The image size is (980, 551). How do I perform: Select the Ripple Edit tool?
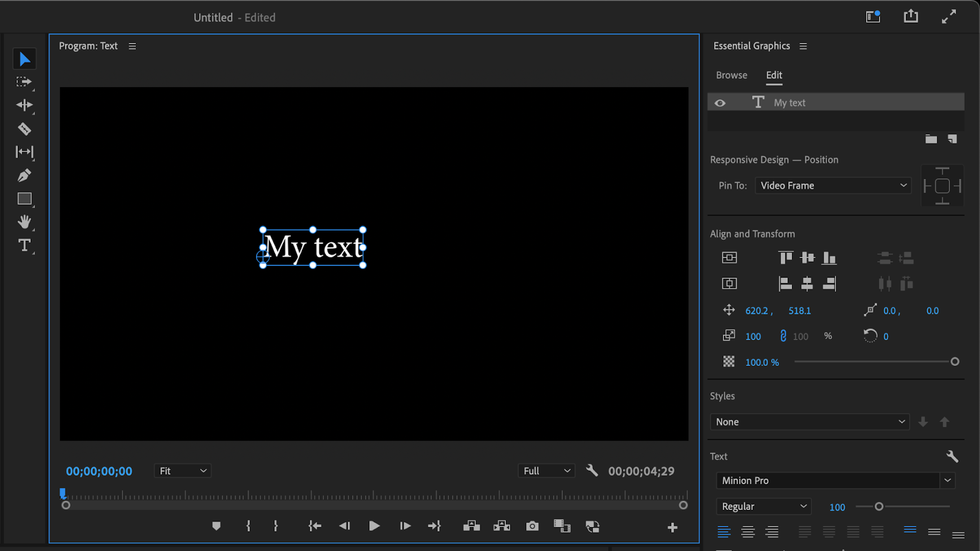[24, 105]
